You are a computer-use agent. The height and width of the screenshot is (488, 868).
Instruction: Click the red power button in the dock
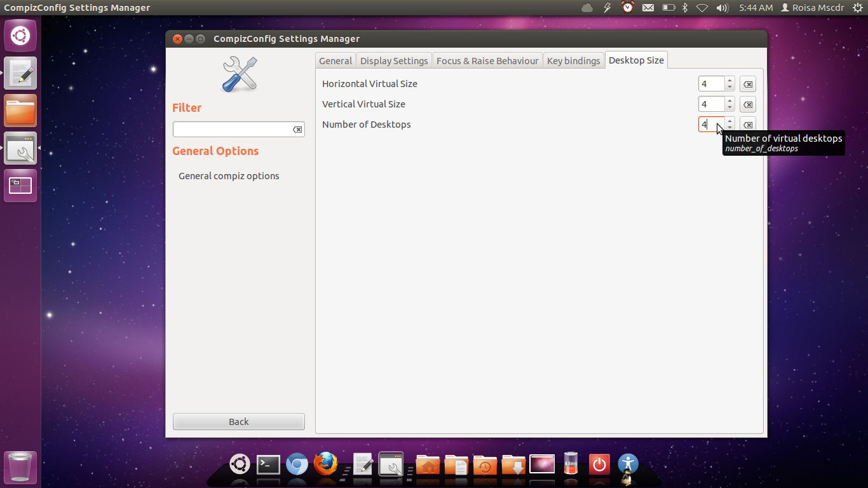point(599,464)
